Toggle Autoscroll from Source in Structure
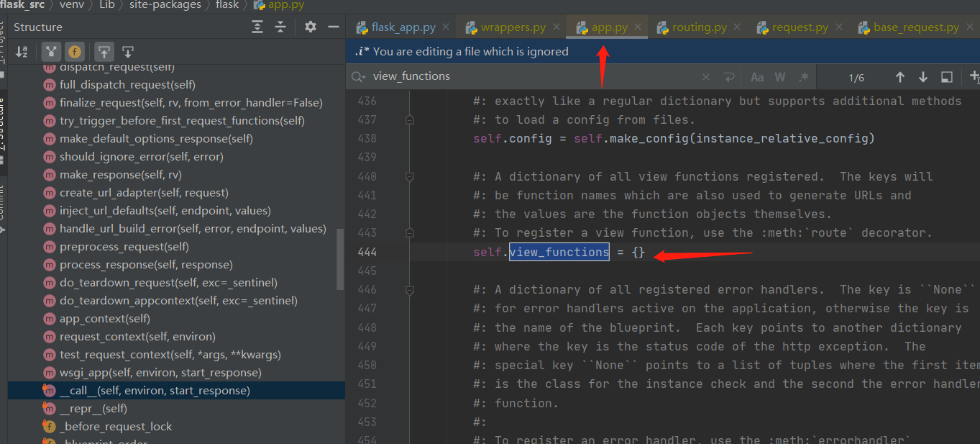 pos(128,52)
